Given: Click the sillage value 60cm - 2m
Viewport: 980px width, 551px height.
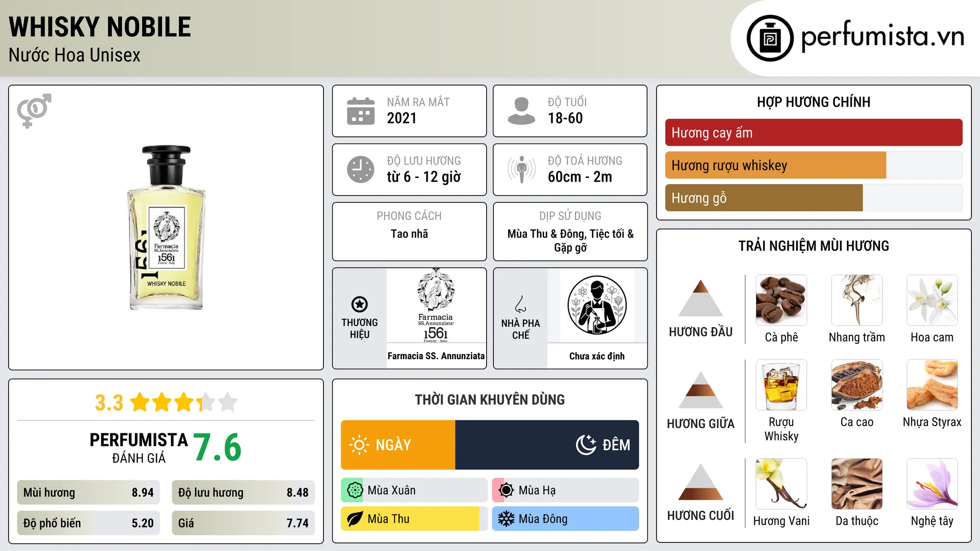Looking at the screenshot, I should click(x=580, y=176).
